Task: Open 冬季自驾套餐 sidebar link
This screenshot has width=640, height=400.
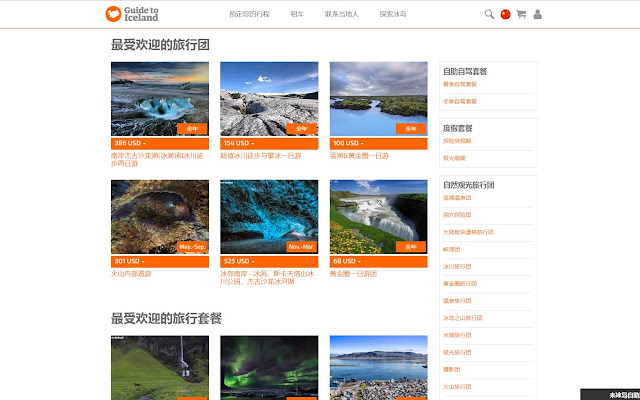Action: pyautogui.click(x=460, y=101)
